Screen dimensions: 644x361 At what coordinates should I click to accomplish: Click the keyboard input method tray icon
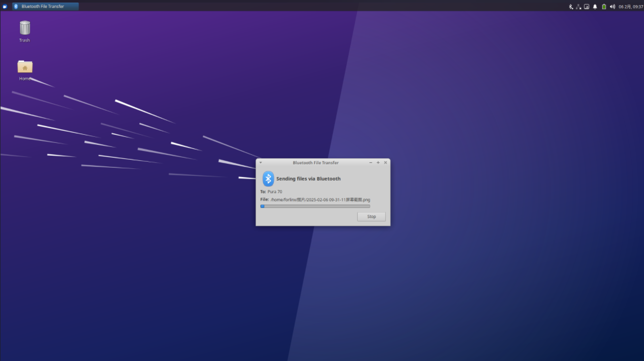pos(587,7)
